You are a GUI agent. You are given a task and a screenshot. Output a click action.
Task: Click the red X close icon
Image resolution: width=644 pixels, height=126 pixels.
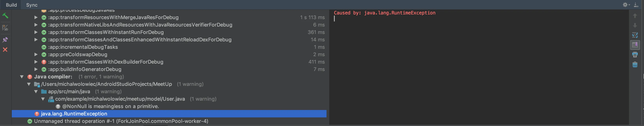pyautogui.click(x=5, y=50)
